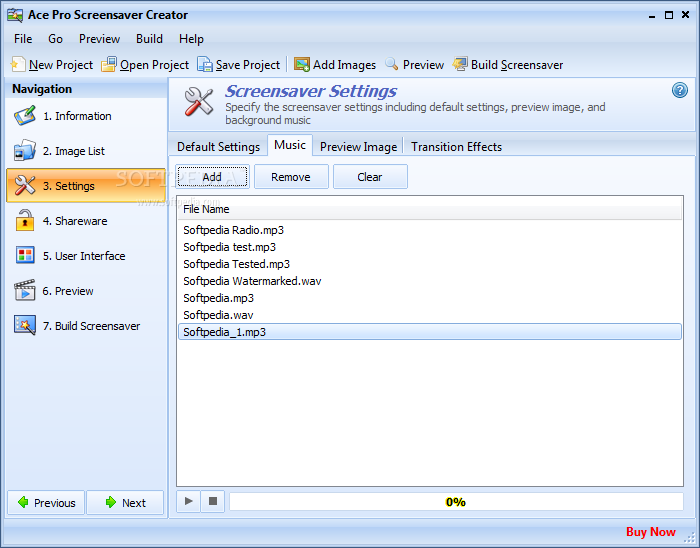Screen dimensions: 700x548
Task: Open the Build menu
Action: [149, 39]
